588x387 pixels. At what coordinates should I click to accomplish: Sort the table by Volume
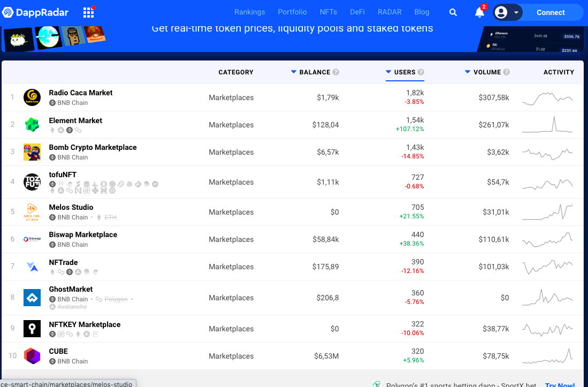click(483, 72)
